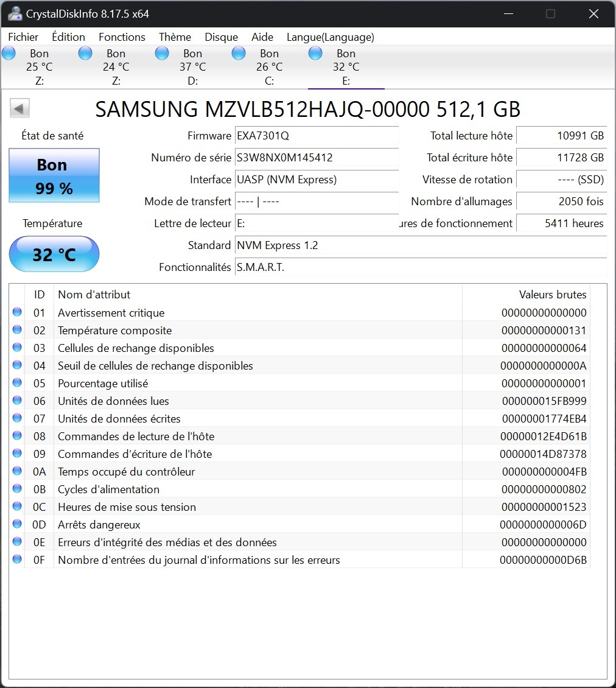Click the Total lecture hôte value 10991 GB
Viewport: 616px width, 688px height.
click(562, 136)
